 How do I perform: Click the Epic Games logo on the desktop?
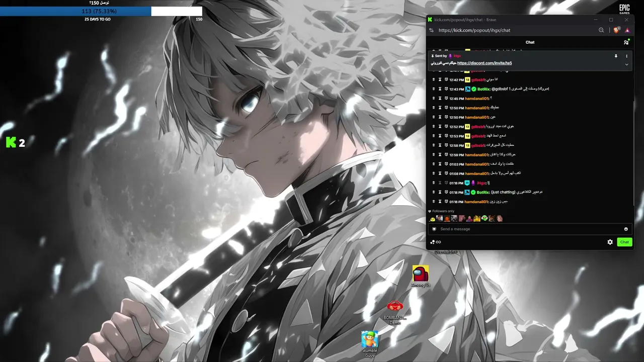[x=624, y=10]
